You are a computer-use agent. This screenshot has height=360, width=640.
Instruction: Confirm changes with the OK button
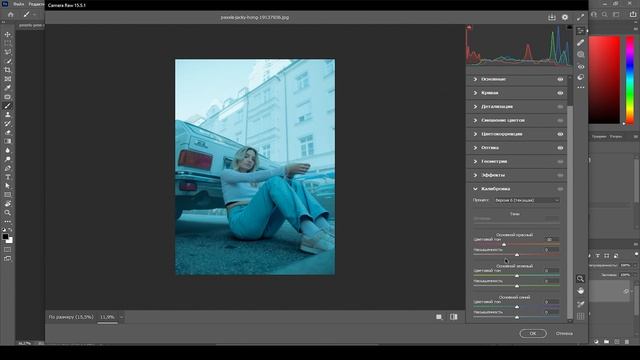pyautogui.click(x=533, y=333)
